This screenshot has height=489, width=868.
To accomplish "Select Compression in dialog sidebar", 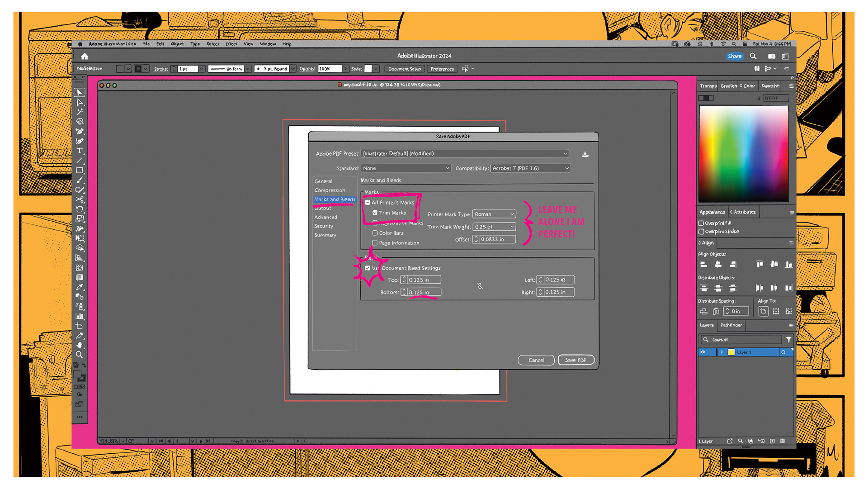I will point(330,190).
